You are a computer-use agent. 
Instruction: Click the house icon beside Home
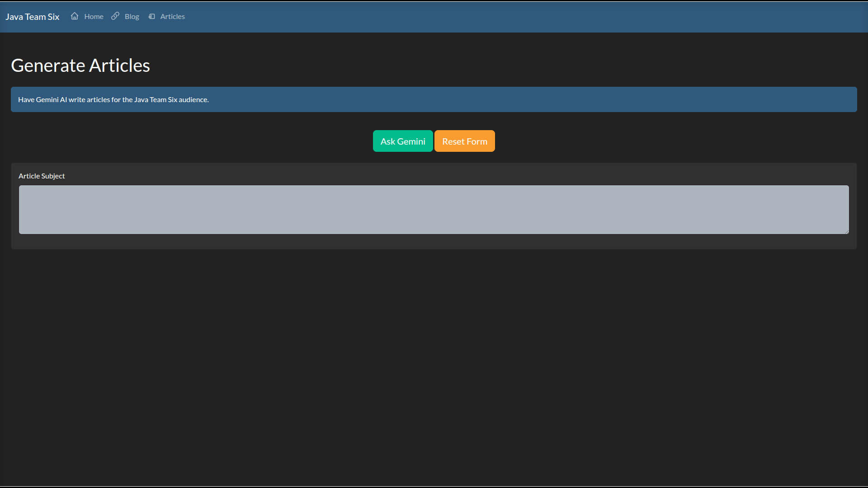tap(75, 16)
